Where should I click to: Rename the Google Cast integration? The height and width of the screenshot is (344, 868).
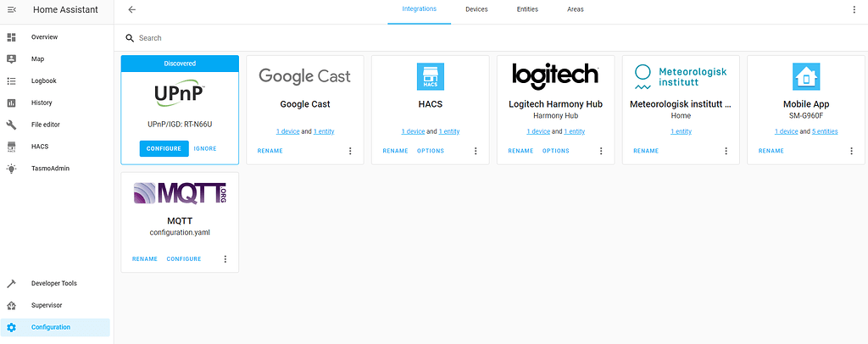(x=270, y=151)
